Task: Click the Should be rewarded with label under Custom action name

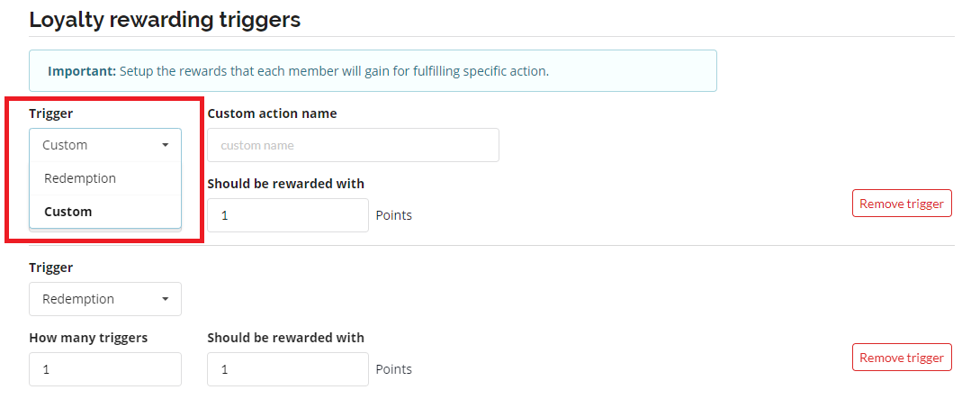Action: click(285, 184)
